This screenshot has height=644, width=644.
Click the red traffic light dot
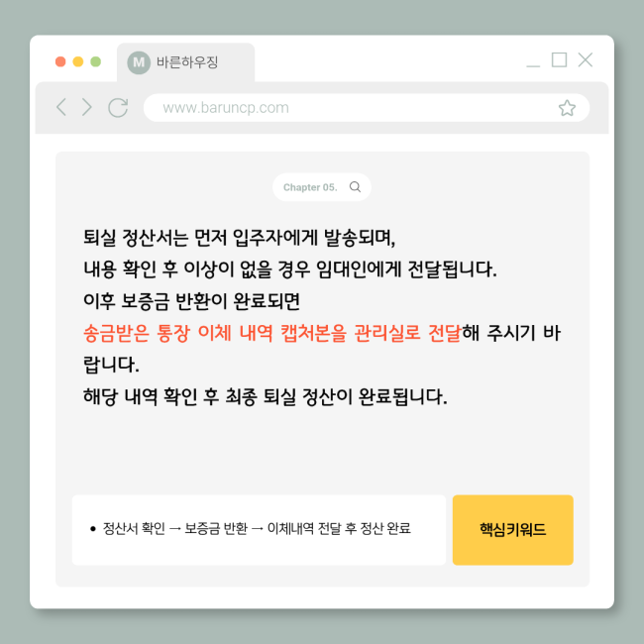[x=60, y=61]
